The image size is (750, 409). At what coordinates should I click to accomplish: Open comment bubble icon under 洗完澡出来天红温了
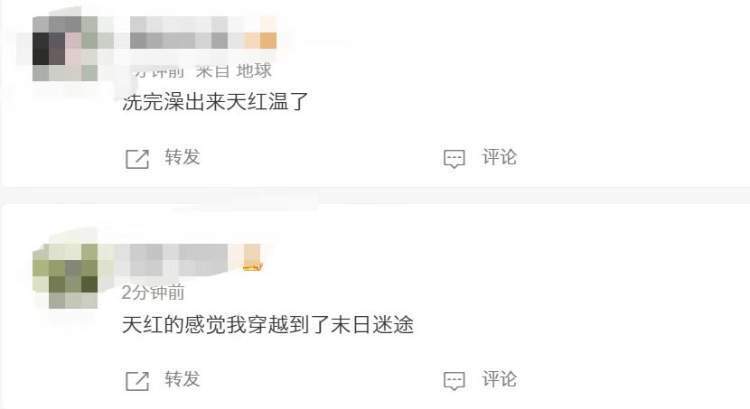[x=454, y=159]
